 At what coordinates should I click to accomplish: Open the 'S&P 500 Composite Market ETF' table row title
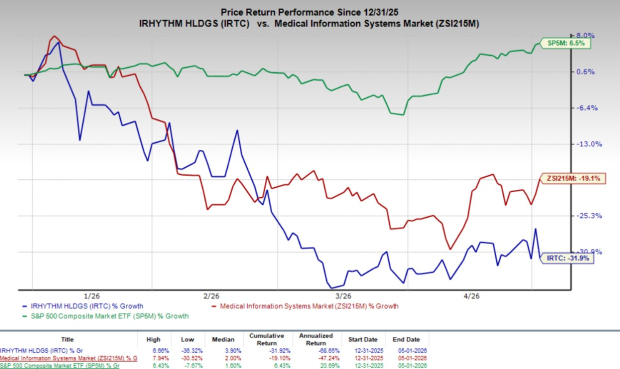[x=59, y=366]
